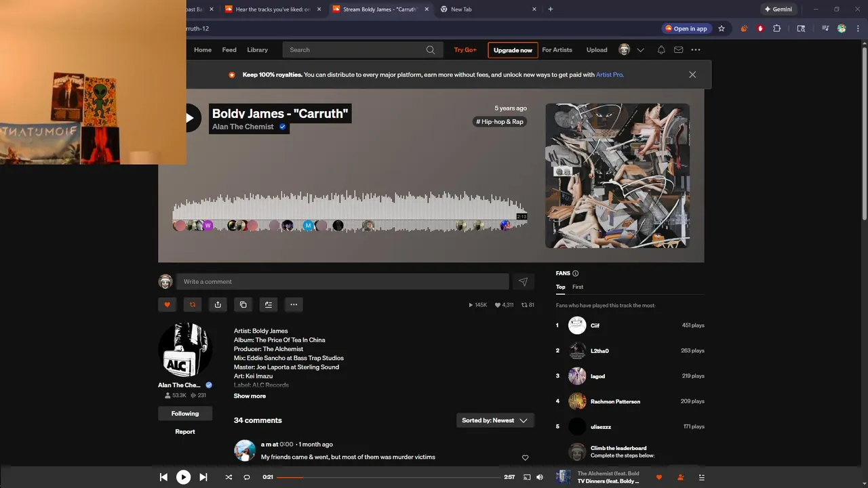Image resolution: width=868 pixels, height=488 pixels.
Task: Dismiss the Keep 100% royalties banner
Action: click(692, 75)
